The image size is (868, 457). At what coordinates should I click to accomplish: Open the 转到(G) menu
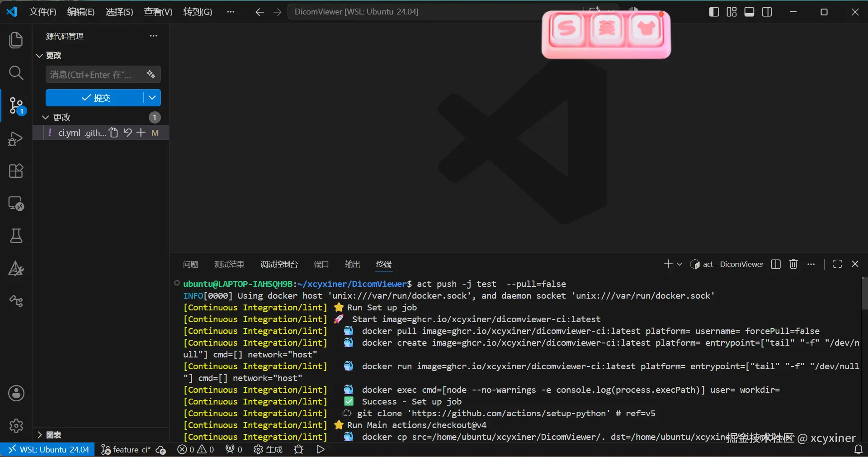pos(198,12)
